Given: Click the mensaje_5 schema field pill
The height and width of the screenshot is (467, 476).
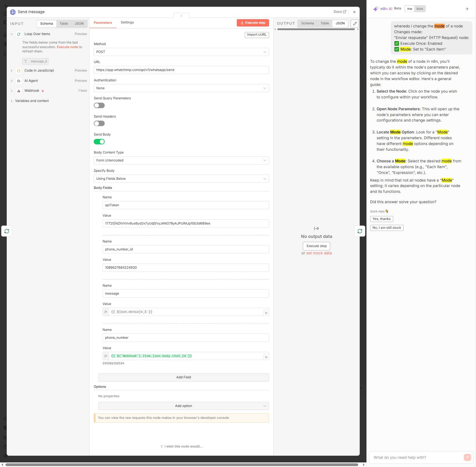Looking at the screenshot, I should coord(36,62).
